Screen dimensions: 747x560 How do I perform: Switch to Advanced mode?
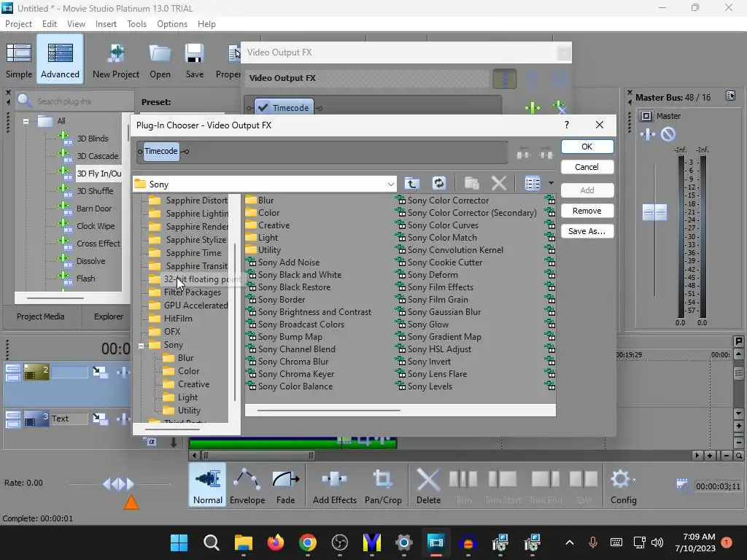(60, 60)
